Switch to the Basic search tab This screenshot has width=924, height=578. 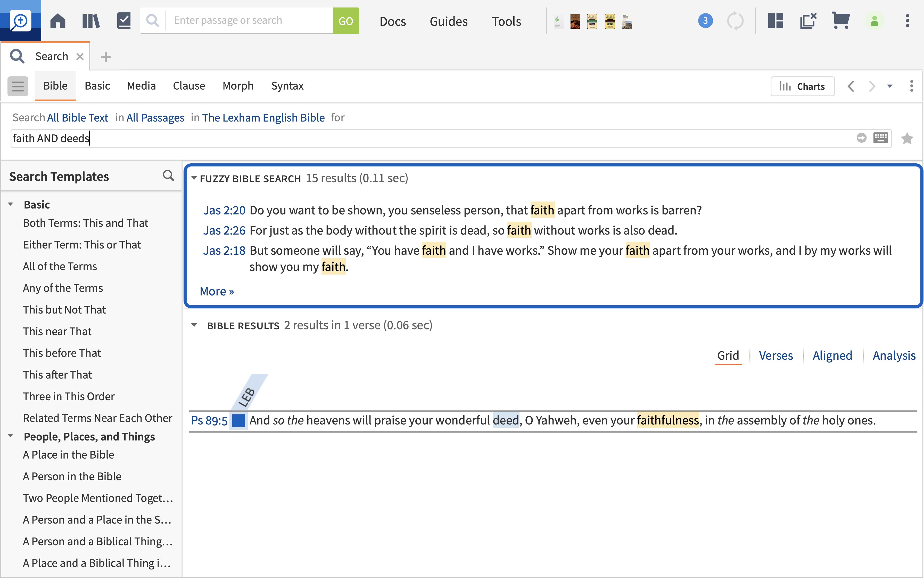97,86
